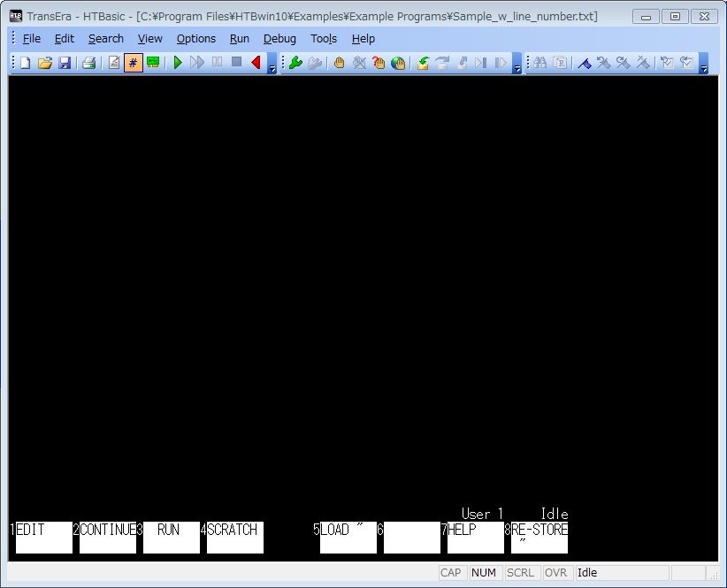Open the View menu
The height and width of the screenshot is (588, 727).
[x=149, y=38]
